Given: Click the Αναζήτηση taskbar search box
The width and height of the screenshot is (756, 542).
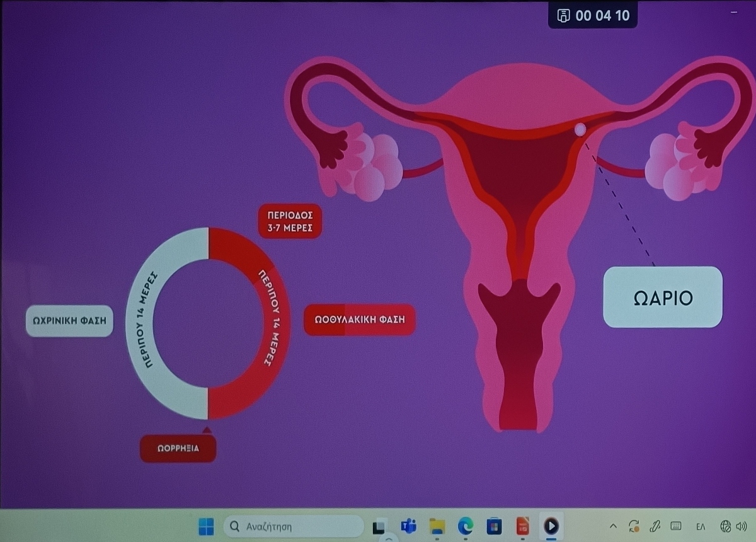Looking at the screenshot, I should tap(294, 526).
